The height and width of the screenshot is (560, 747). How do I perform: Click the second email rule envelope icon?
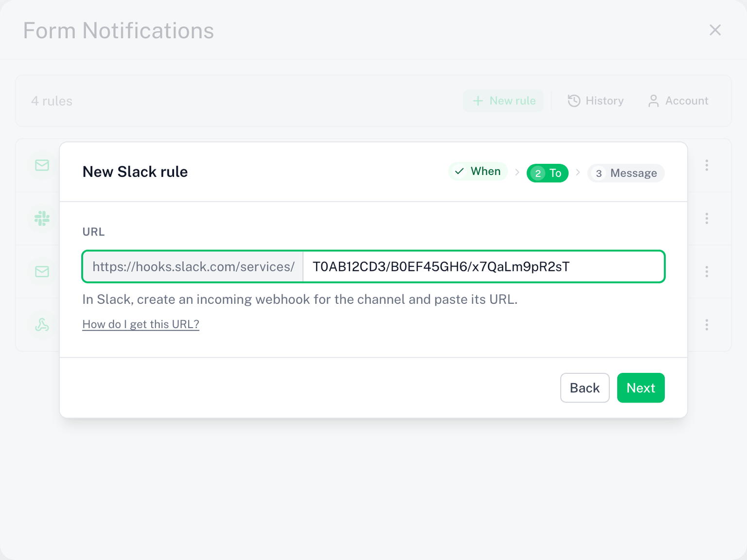tap(42, 271)
